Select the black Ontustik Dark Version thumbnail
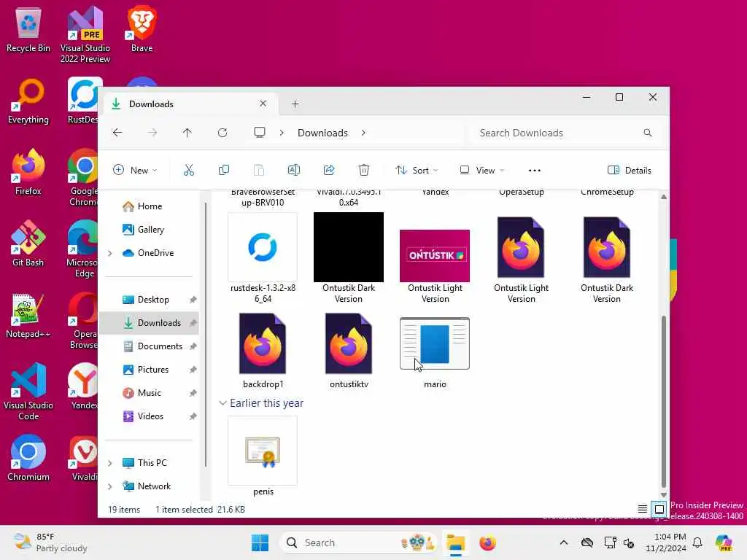Screen dimensions: 747x560 [x=349, y=247]
